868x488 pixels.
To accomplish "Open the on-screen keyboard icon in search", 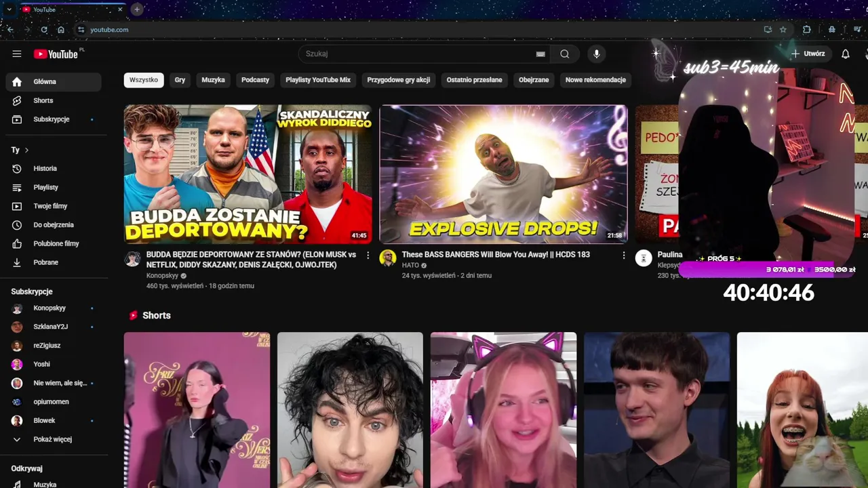I will point(540,54).
